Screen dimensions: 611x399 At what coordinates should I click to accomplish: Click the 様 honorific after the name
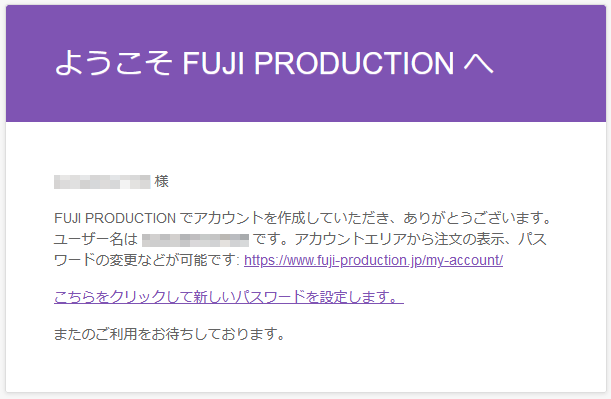tap(161, 182)
